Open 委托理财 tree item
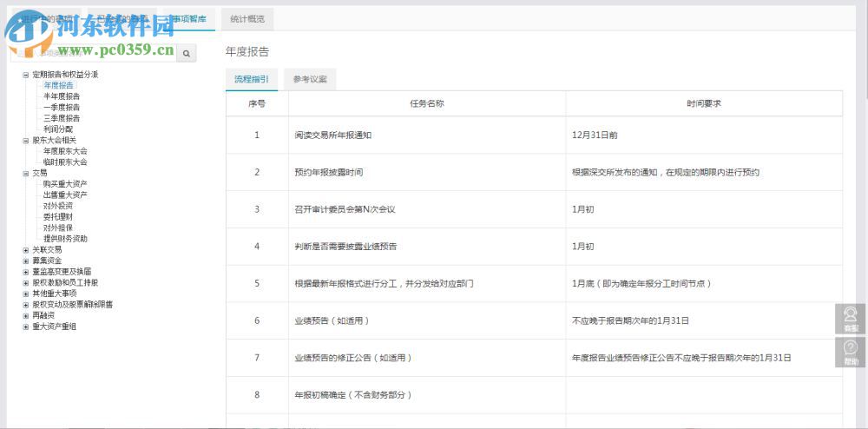 pyautogui.click(x=58, y=217)
